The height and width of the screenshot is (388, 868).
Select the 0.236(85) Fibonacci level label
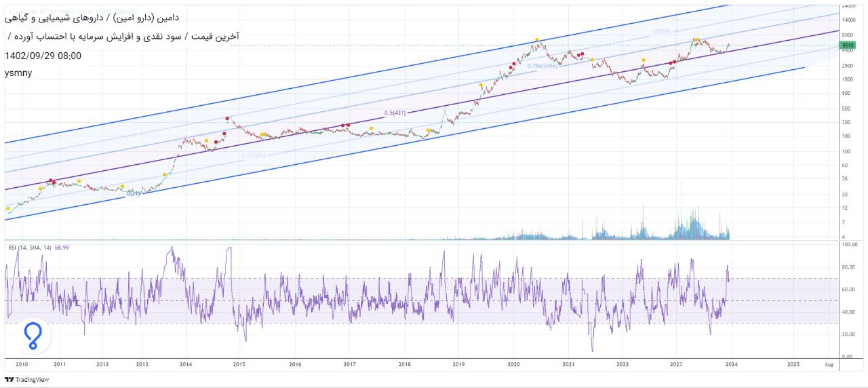[x=254, y=155]
